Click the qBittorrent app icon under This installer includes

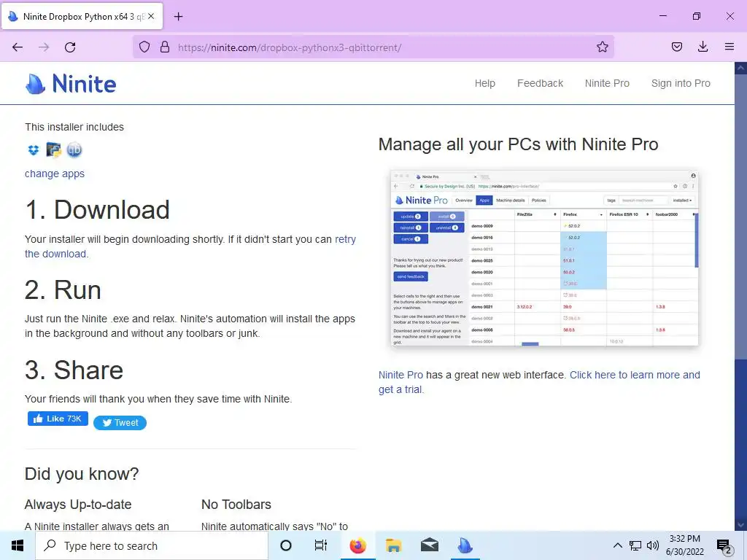tap(74, 150)
